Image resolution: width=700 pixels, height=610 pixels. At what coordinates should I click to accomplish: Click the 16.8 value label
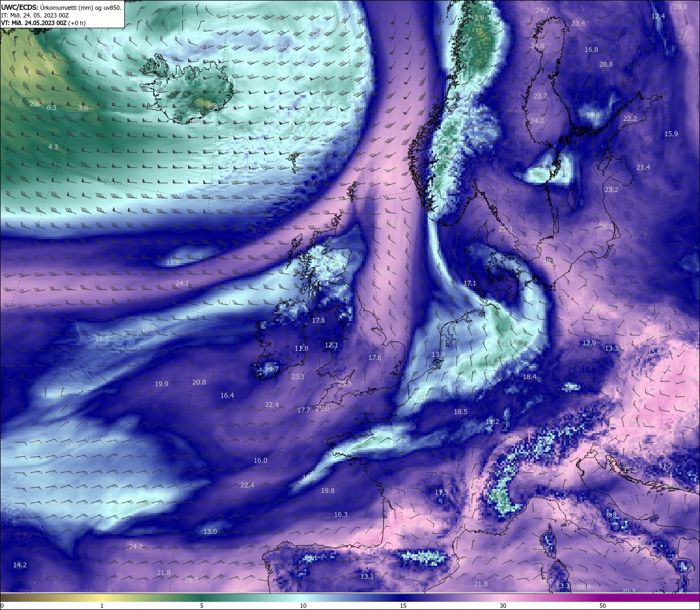pos(591,50)
